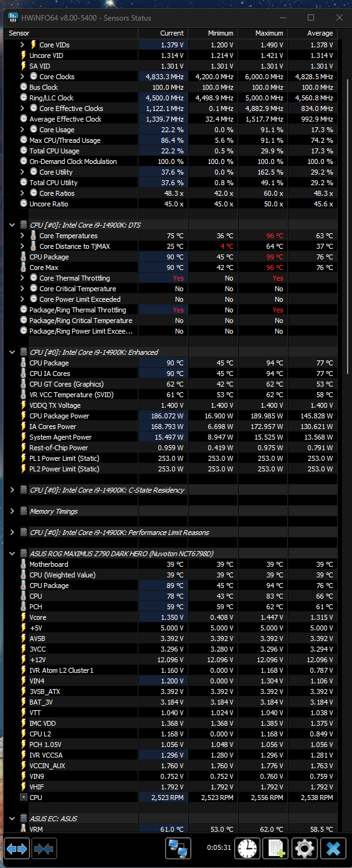Select the Ring/LLC Clock row

click(x=171, y=98)
